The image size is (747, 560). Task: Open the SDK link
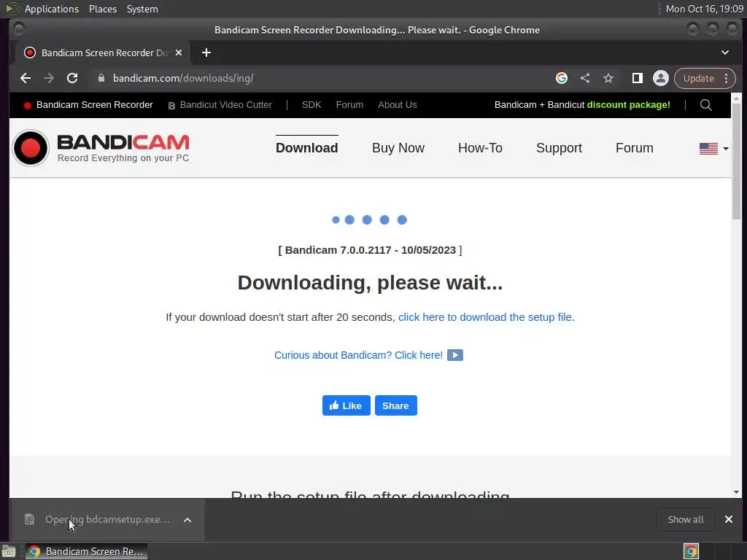311,105
